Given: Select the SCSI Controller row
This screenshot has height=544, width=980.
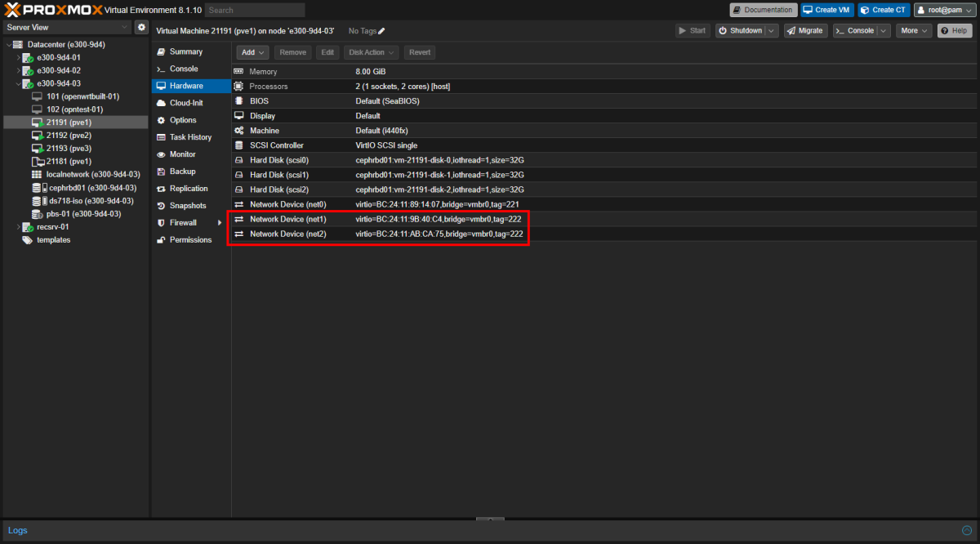Looking at the screenshot, I should click(x=604, y=145).
